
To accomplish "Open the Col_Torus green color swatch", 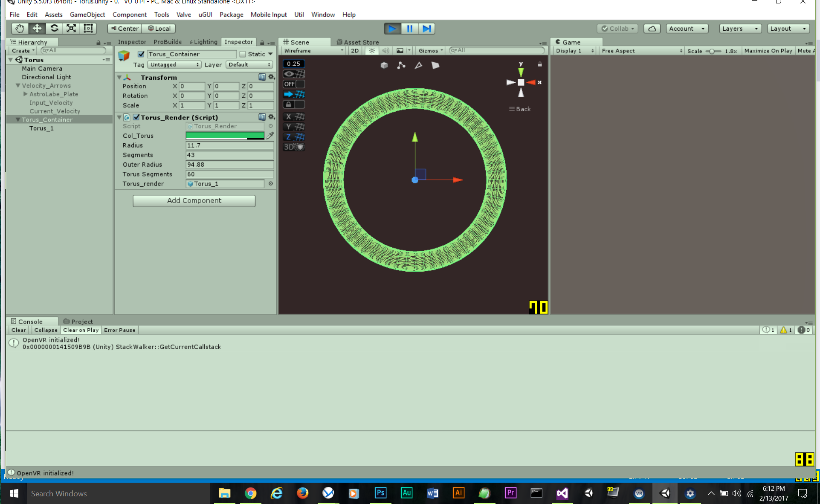I will coord(225,136).
